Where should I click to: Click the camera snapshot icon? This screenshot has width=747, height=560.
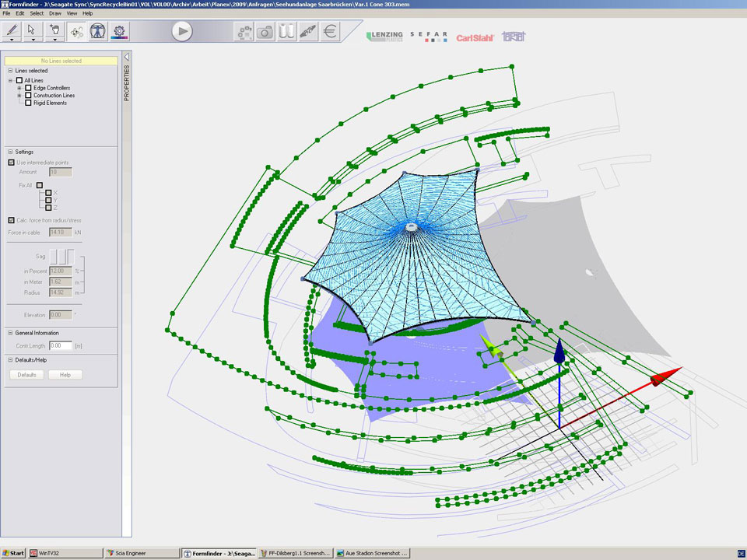click(265, 31)
